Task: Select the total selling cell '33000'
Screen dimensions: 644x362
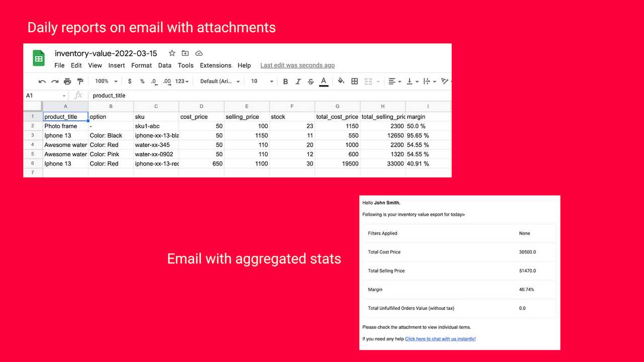Action: 382,163
